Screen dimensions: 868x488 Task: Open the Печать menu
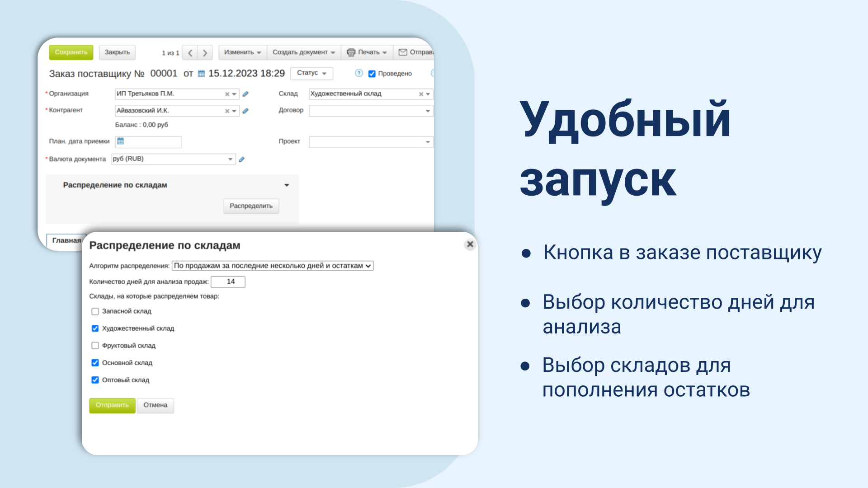(x=367, y=52)
